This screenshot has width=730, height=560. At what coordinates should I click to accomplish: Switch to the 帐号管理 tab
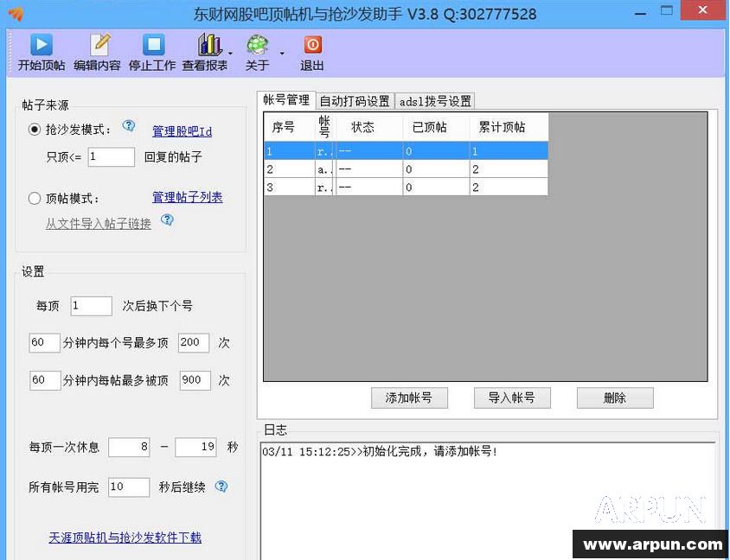point(285,99)
